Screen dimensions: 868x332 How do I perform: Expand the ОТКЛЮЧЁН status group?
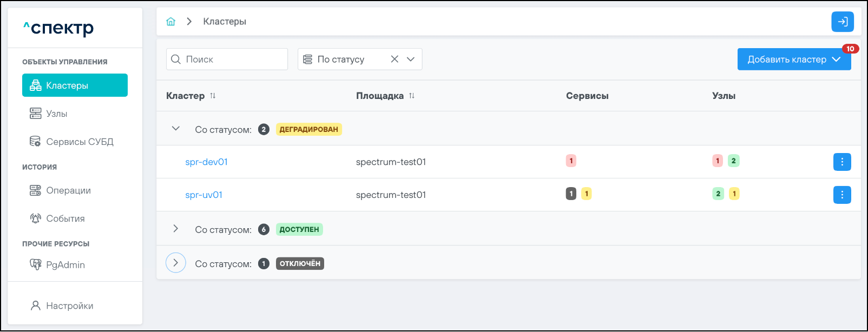pos(175,263)
